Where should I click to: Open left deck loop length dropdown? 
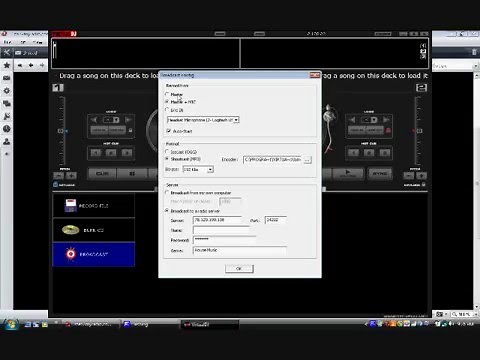116,120
